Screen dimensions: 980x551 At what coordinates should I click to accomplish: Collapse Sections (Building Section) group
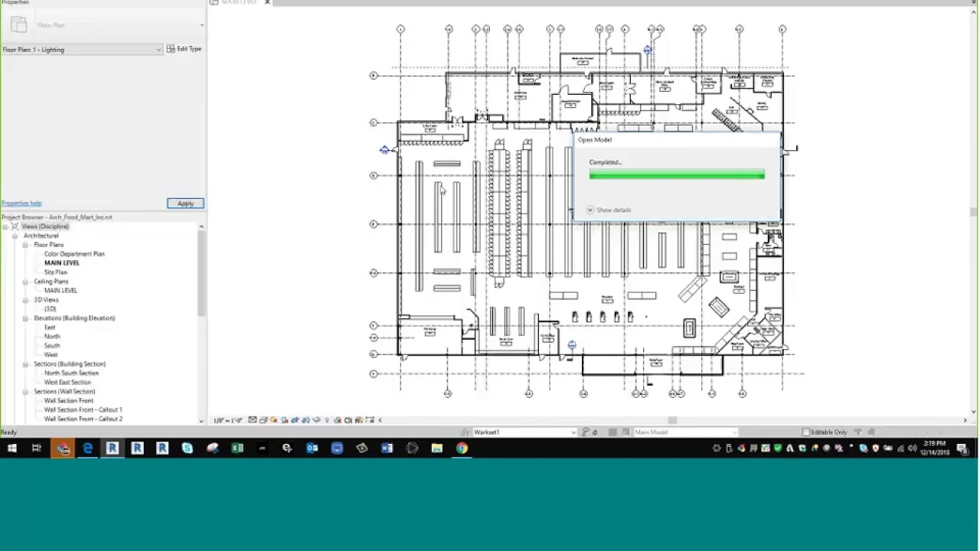coord(25,364)
